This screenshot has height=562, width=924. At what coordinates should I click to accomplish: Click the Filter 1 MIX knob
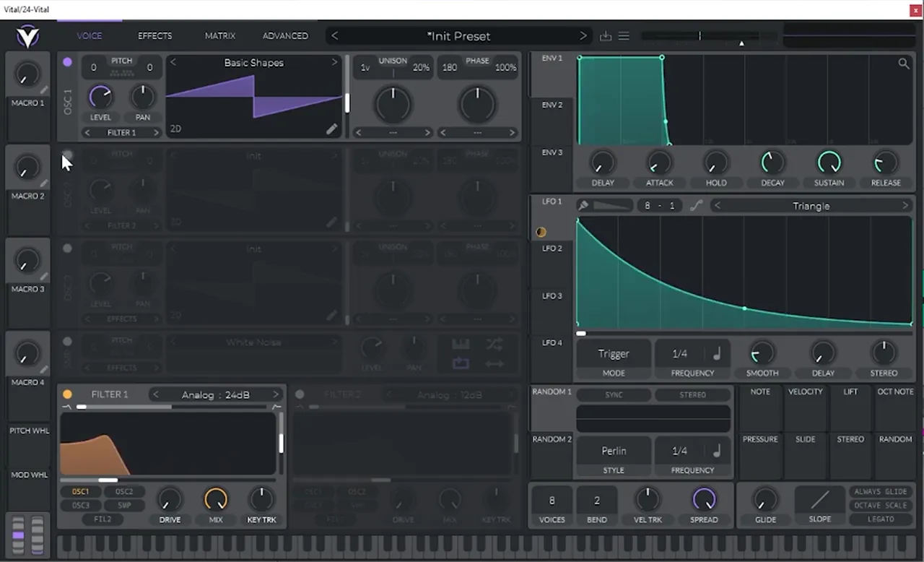tap(216, 499)
